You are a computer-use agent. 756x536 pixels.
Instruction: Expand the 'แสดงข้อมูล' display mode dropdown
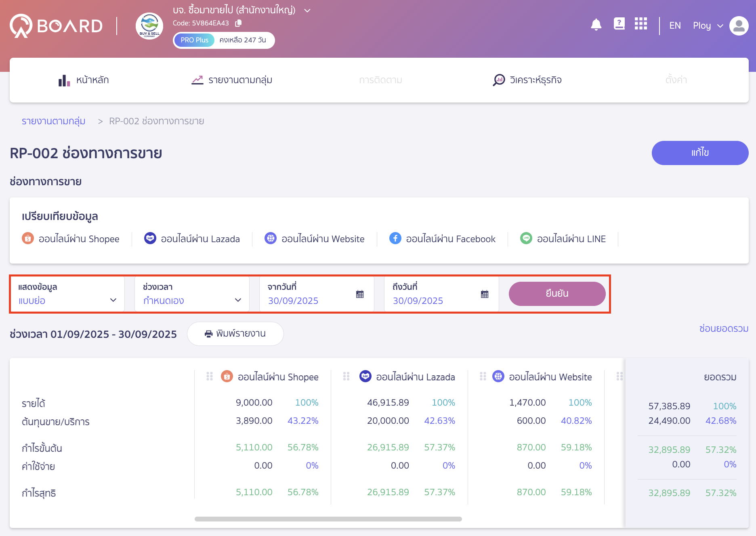coord(67,294)
